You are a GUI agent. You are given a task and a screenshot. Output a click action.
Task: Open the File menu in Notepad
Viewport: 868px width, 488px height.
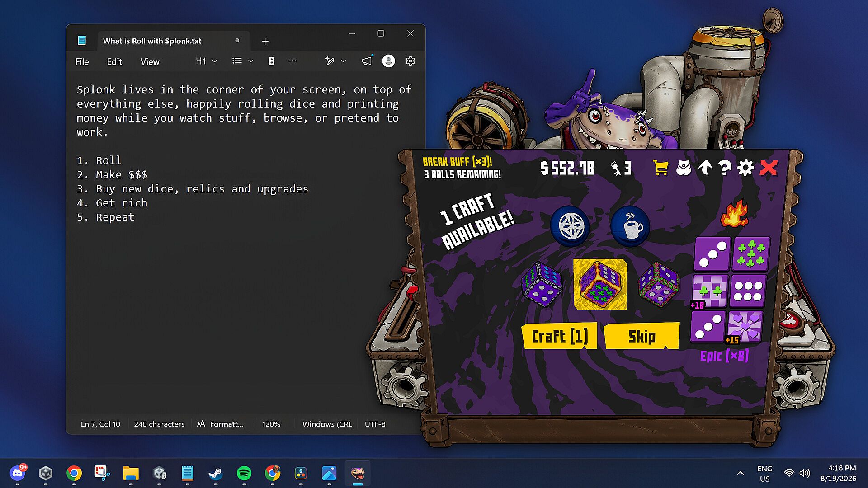pos(82,61)
